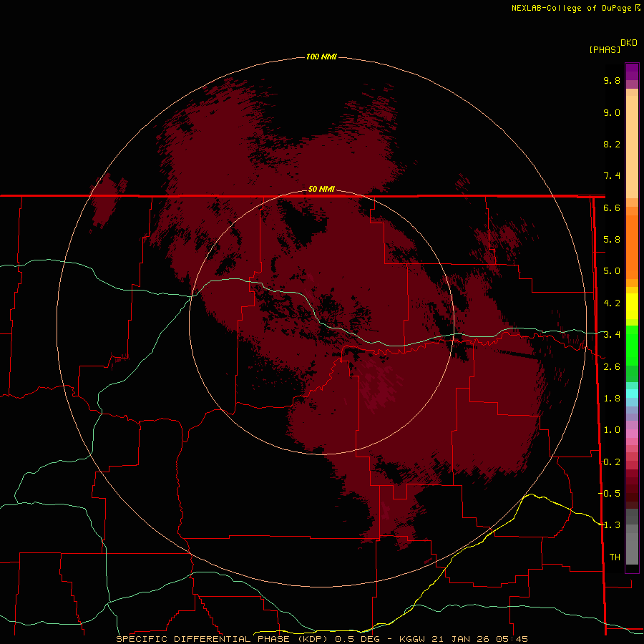
Task: Click the -1.3 legend value
Action: tap(610, 525)
